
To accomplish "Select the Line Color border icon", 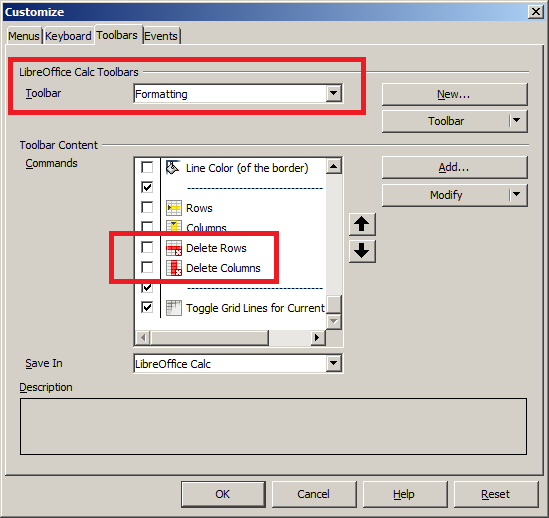I will coord(173,167).
